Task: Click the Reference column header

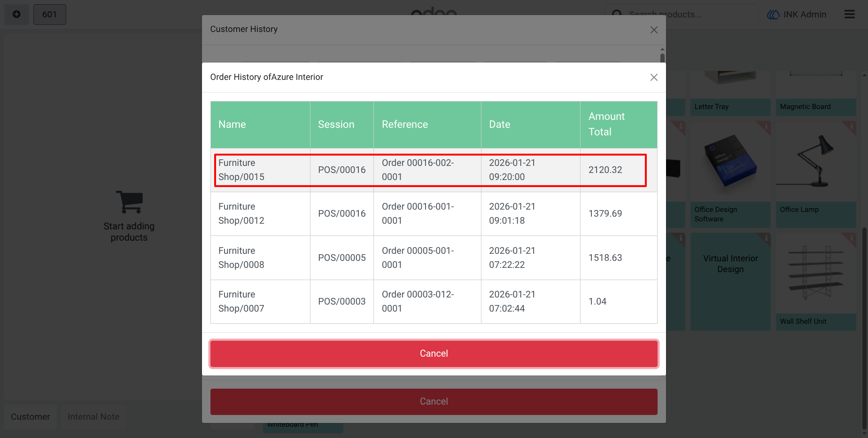Action: coord(427,125)
